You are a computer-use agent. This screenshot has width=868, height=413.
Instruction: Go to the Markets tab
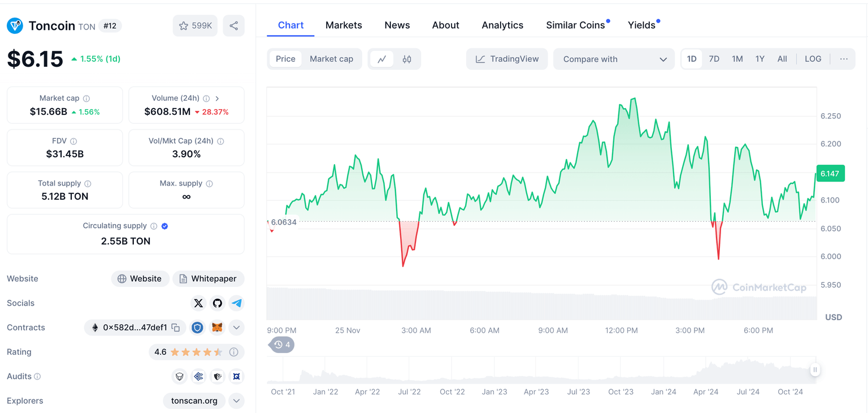tap(344, 25)
